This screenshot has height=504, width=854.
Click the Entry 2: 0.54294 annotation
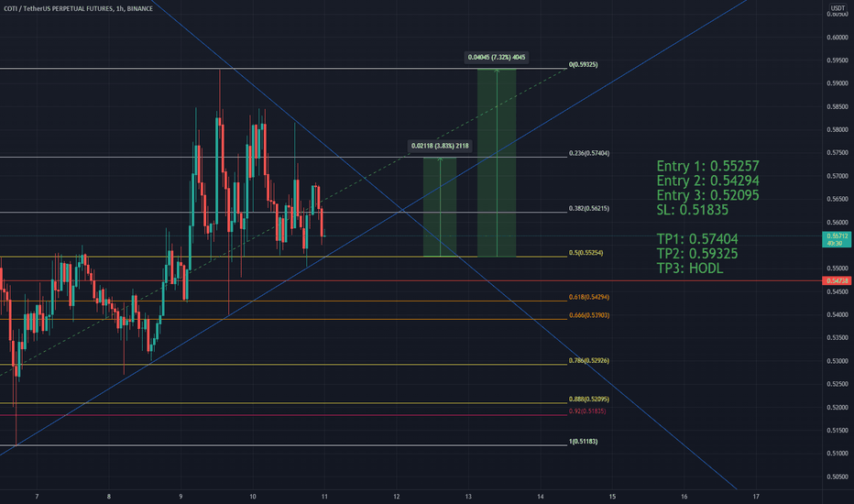tap(708, 181)
